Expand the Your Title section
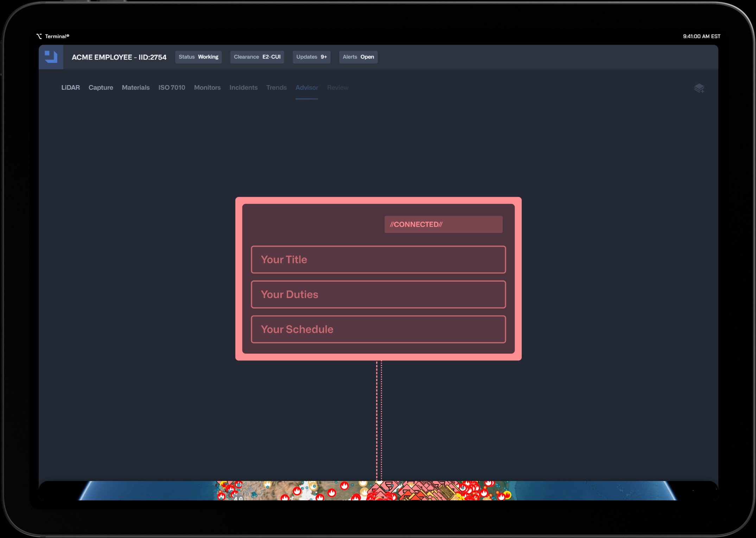Viewport: 756px width, 538px height. click(x=378, y=260)
